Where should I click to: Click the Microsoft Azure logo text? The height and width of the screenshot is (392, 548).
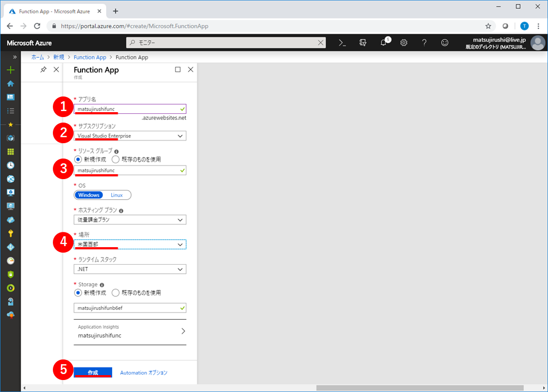click(x=29, y=43)
